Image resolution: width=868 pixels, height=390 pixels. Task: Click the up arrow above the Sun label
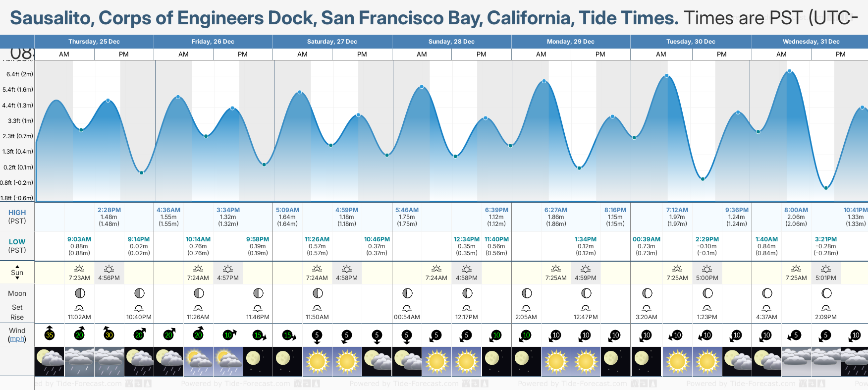[17, 266]
